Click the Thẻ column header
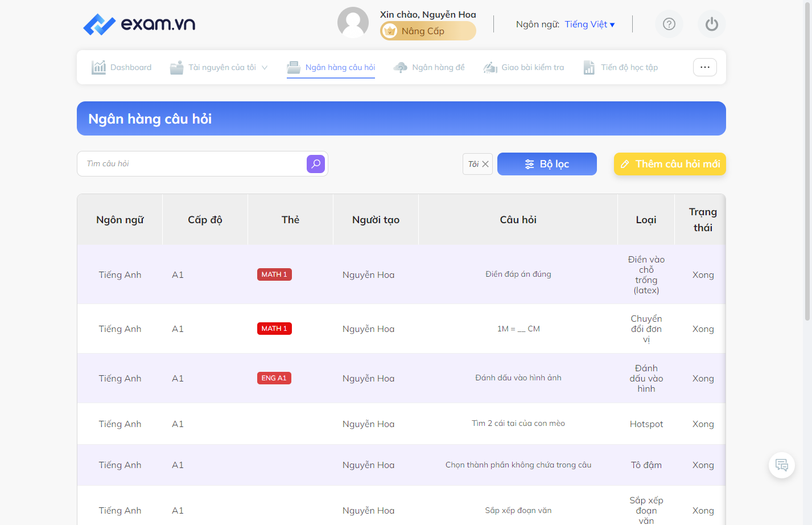Viewport: 812px width, 525px height. 291,220
